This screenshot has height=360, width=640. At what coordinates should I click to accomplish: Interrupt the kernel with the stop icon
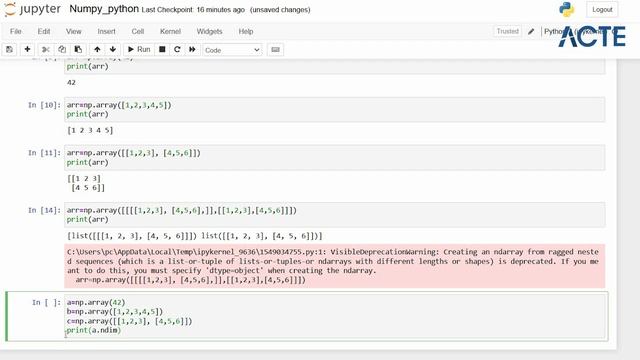point(162,49)
